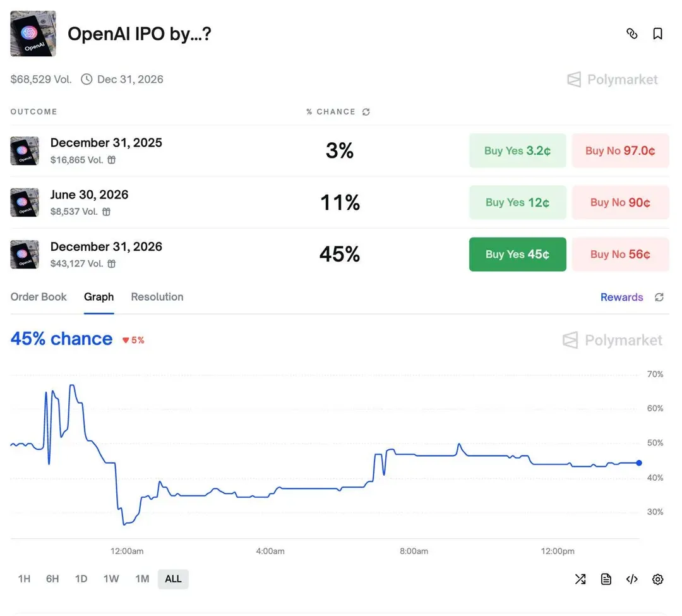Click Buy No 90¢ button
The height and width of the screenshot is (616, 682).
(620, 202)
